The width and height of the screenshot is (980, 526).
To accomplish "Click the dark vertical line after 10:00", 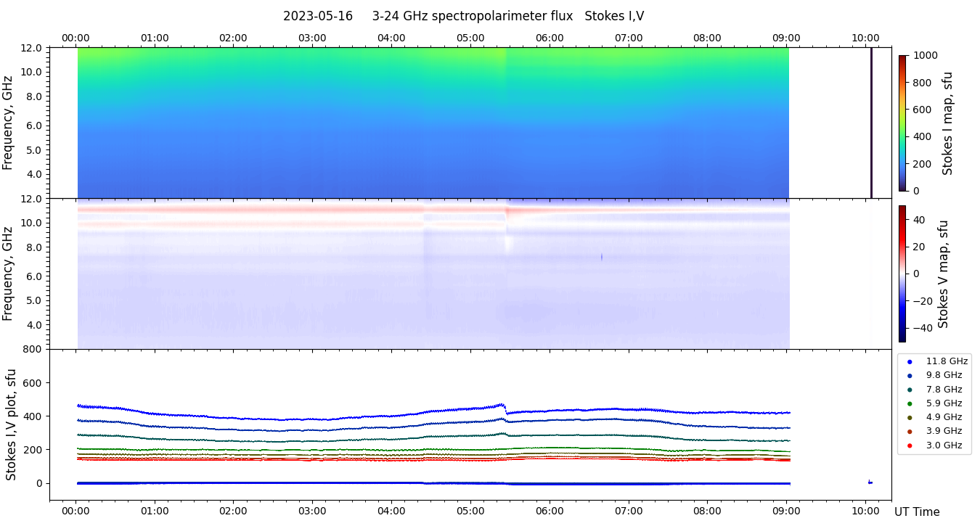I will pos(871,123).
